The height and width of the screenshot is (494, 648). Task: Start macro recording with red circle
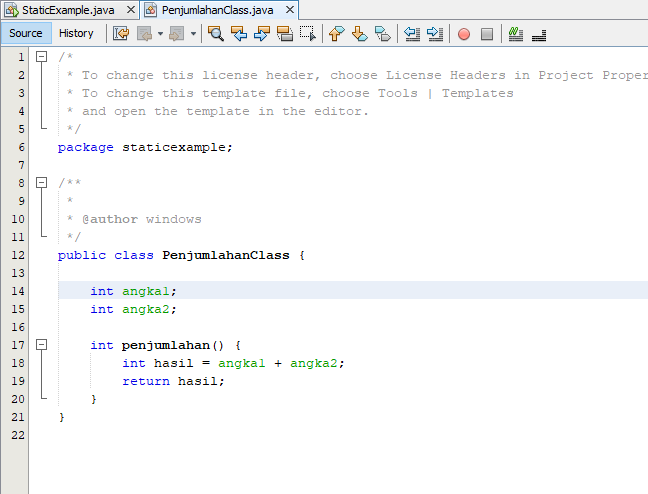click(x=464, y=34)
